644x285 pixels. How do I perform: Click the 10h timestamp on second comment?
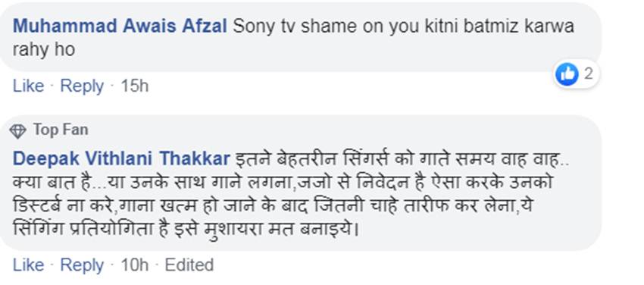tap(134, 265)
